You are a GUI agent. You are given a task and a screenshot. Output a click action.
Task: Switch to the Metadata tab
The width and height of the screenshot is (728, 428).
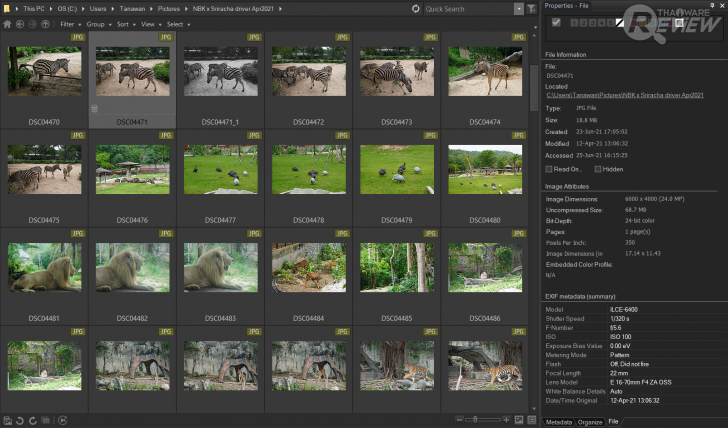(x=559, y=422)
